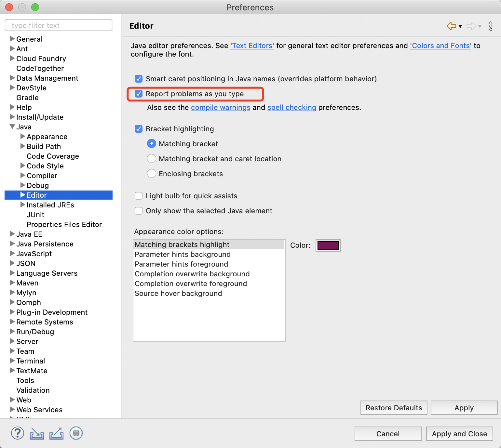Select JUnit in the tree

click(35, 215)
